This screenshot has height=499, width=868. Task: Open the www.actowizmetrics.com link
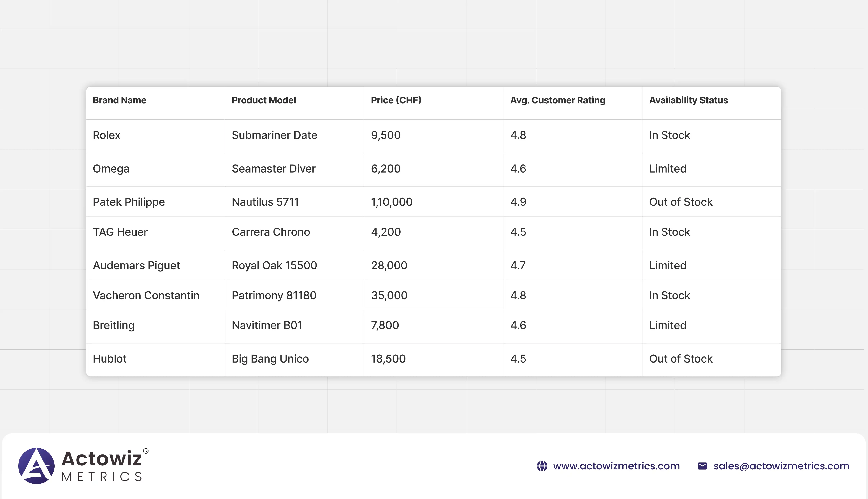click(616, 466)
